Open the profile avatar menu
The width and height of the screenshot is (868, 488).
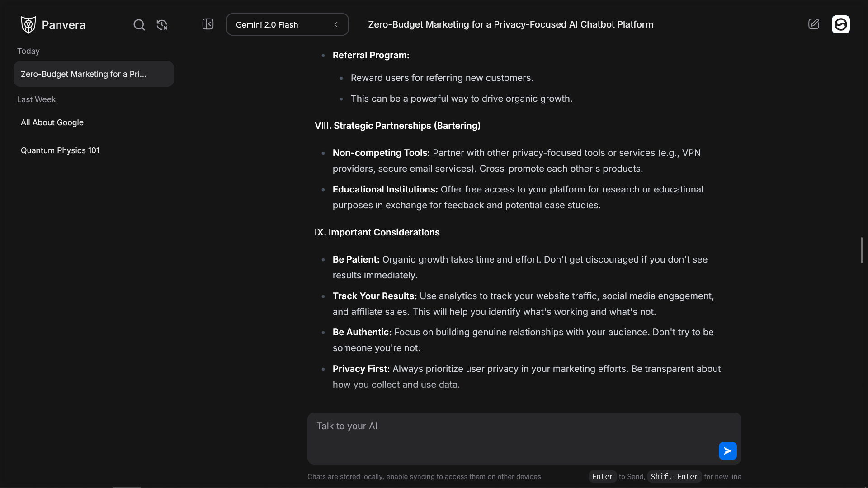point(840,24)
